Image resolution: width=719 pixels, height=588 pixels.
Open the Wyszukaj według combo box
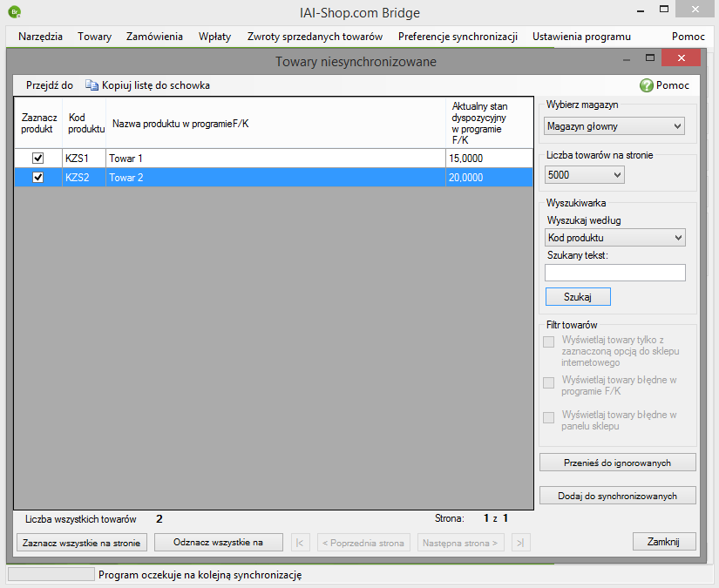[615, 238]
